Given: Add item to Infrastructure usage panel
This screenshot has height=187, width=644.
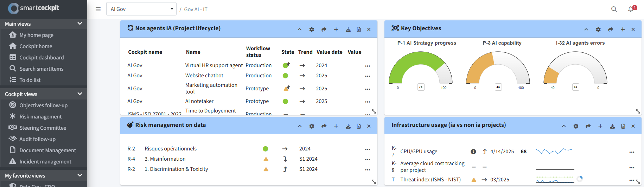Looking at the screenshot, I should pos(600,126).
